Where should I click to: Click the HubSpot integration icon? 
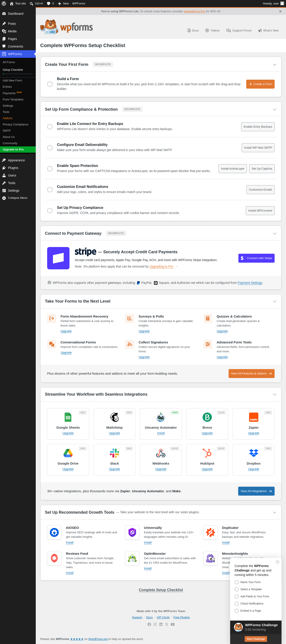207,453
